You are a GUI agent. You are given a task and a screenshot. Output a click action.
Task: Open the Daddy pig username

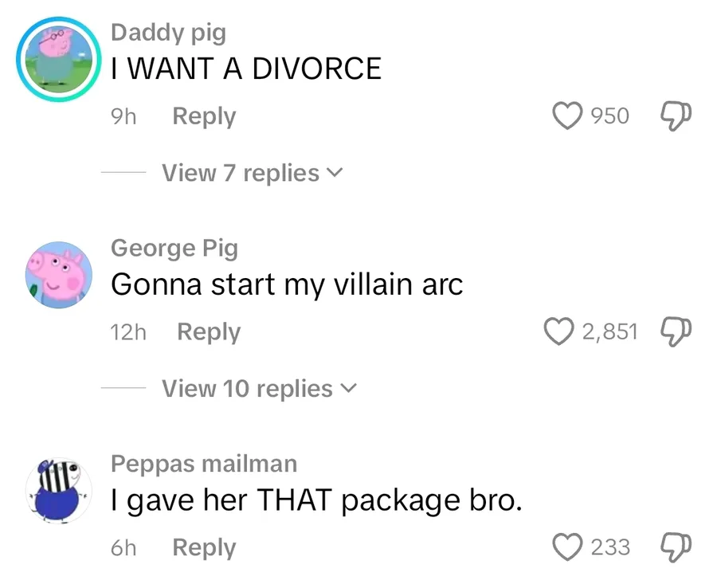coord(168,33)
